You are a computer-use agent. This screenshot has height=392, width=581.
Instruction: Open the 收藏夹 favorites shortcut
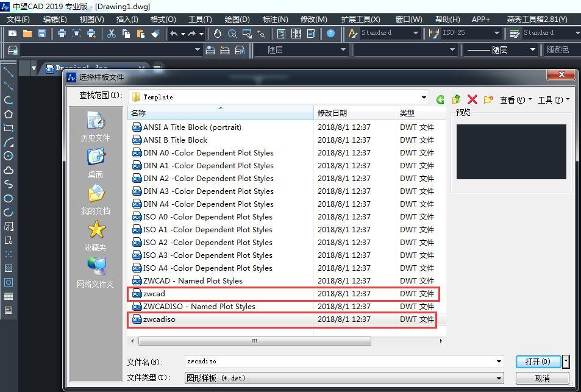click(96, 237)
